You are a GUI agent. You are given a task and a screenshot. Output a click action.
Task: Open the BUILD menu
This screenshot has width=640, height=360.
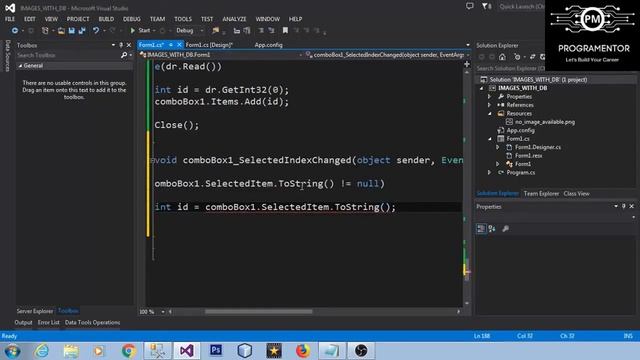(x=106, y=19)
